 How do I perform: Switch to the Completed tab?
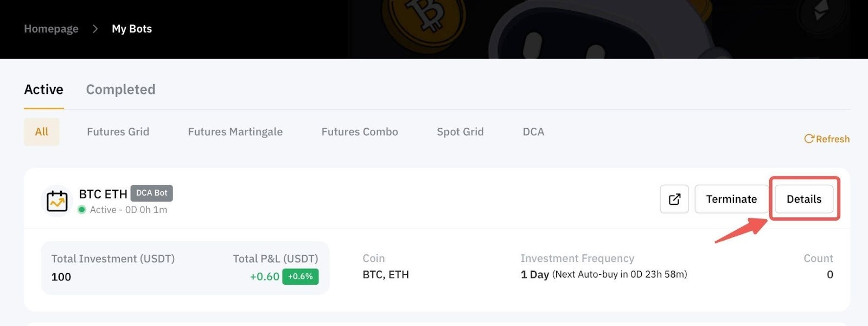coord(120,90)
